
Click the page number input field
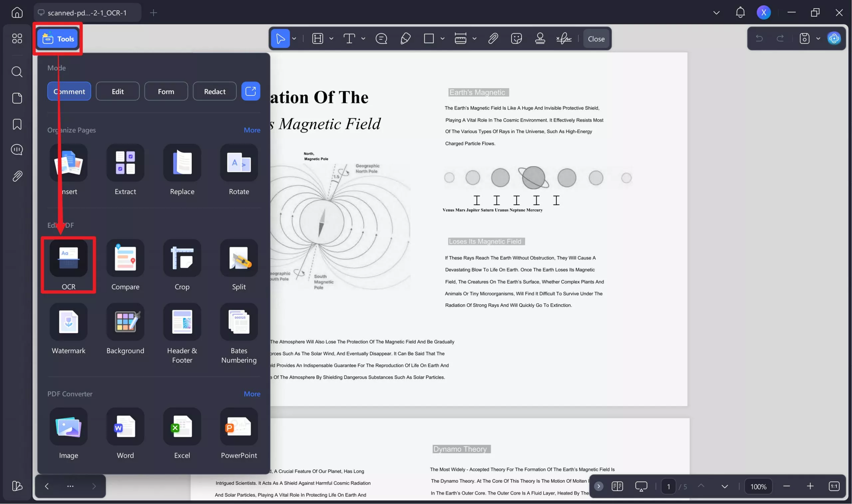[668, 487]
